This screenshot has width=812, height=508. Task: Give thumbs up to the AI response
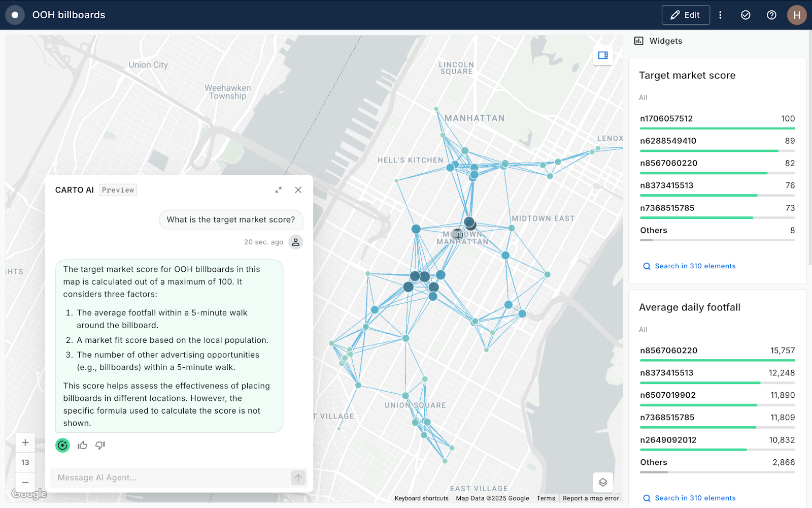[82, 445]
